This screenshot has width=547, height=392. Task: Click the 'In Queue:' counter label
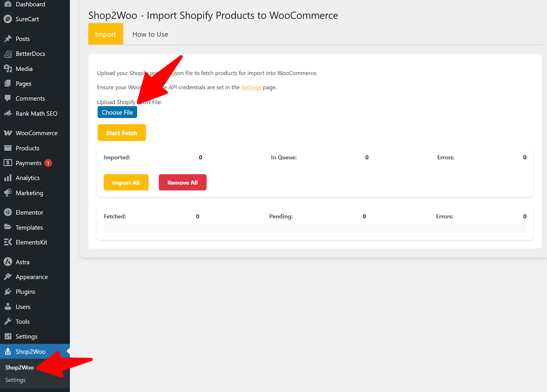[x=284, y=157]
